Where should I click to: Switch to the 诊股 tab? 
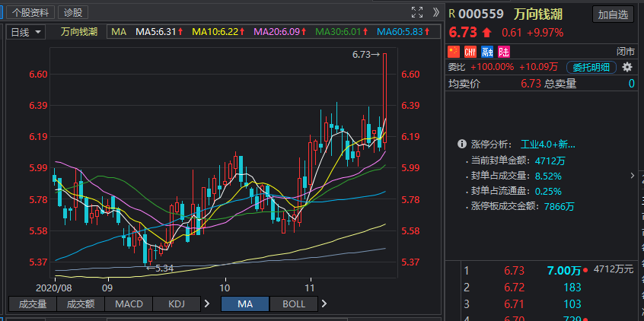pos(74,12)
